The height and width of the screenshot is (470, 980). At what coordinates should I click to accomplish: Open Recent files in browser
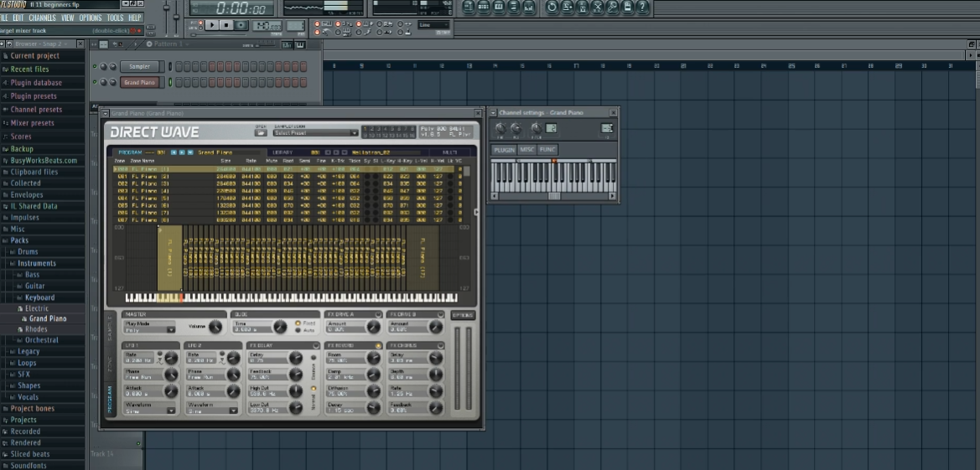coord(29,70)
